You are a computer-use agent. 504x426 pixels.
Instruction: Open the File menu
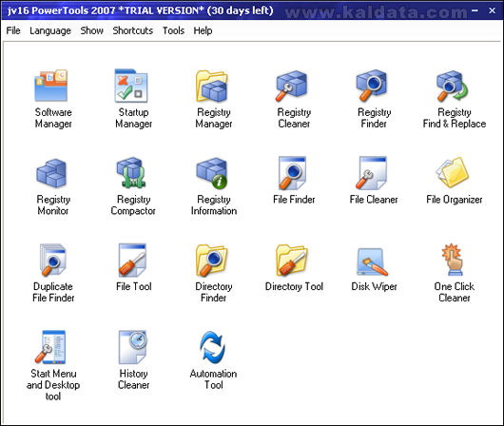click(x=13, y=30)
